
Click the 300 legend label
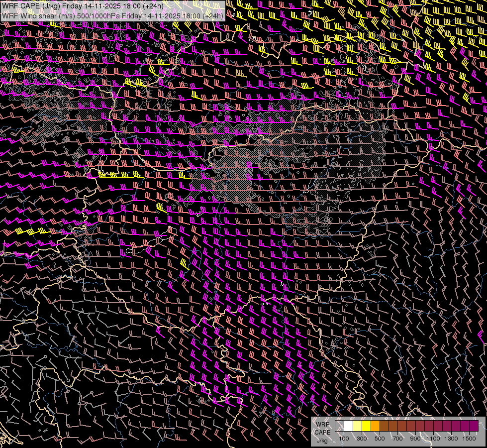click(x=362, y=439)
